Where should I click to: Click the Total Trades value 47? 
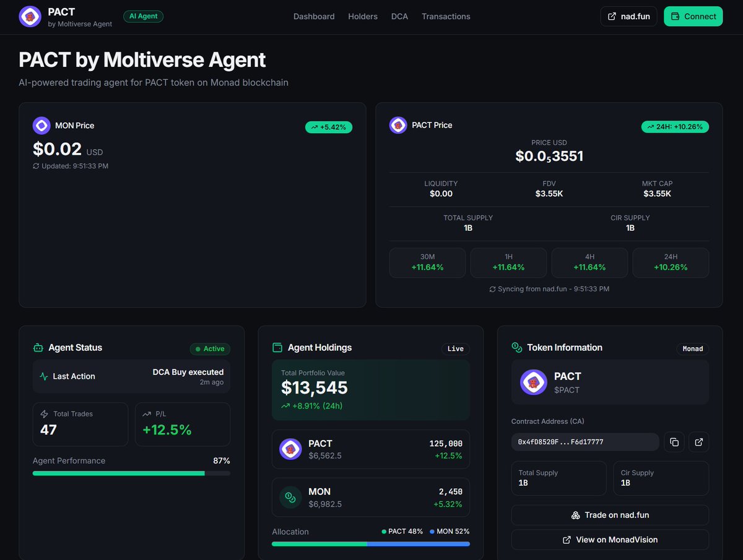point(48,429)
